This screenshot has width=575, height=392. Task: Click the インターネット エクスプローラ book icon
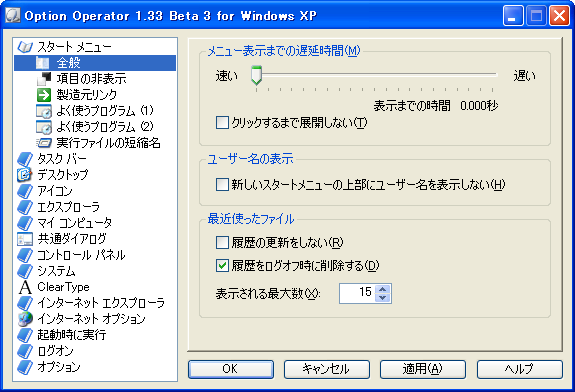[25, 303]
